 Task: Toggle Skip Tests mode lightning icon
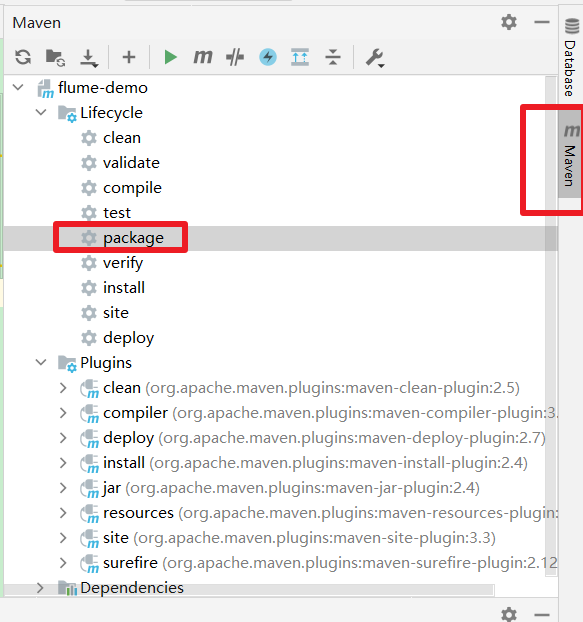[x=268, y=57]
